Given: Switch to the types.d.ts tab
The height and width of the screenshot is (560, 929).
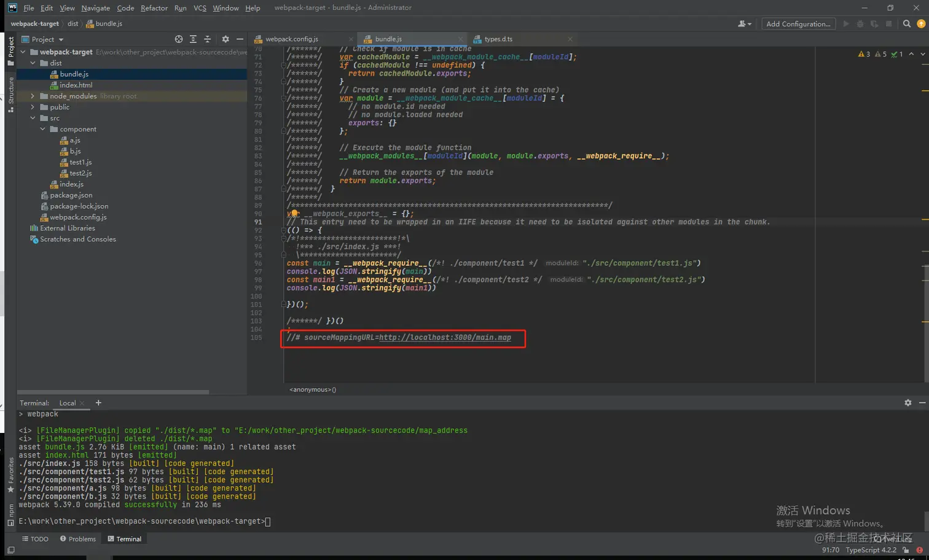Looking at the screenshot, I should (498, 39).
